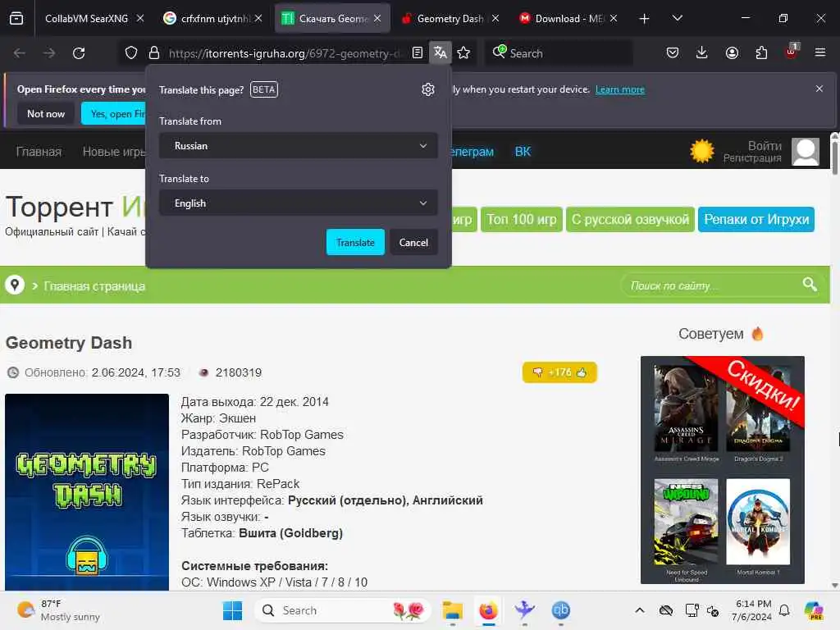Image resolution: width=840 pixels, height=630 pixels.
Task: Click the user avatar icon on site
Action: pos(806,152)
